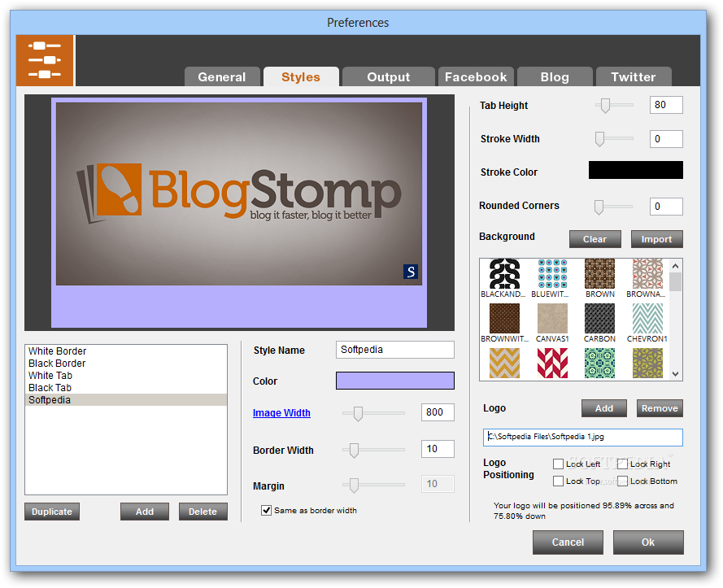Select the Black Tab style

pyautogui.click(x=126, y=388)
